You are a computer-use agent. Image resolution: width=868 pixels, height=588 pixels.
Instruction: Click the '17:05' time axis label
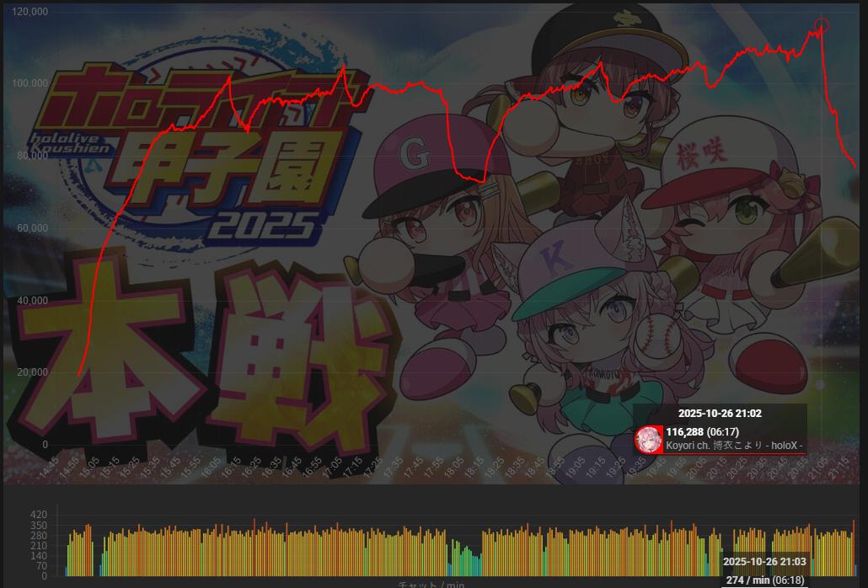pos(332,468)
